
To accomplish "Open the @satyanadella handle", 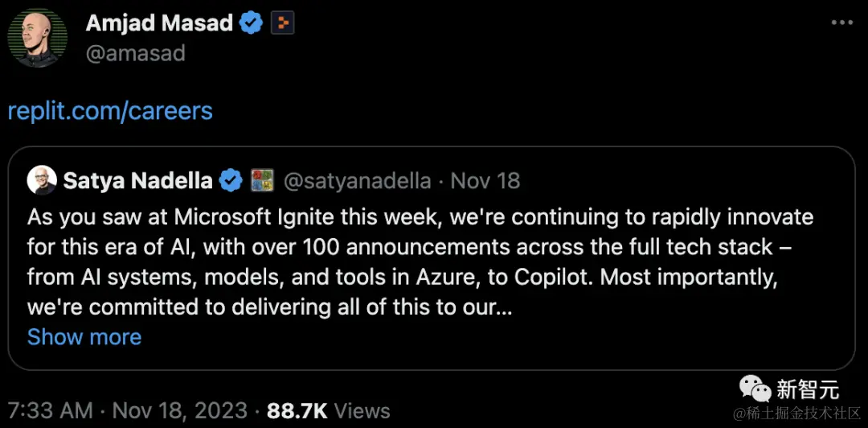I will 358,180.
